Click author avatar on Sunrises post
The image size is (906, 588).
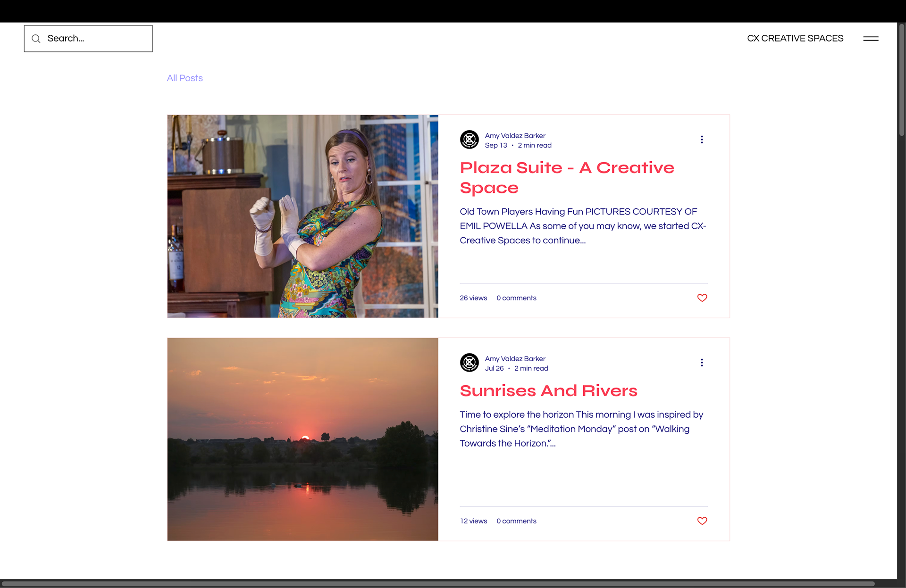pyautogui.click(x=469, y=363)
